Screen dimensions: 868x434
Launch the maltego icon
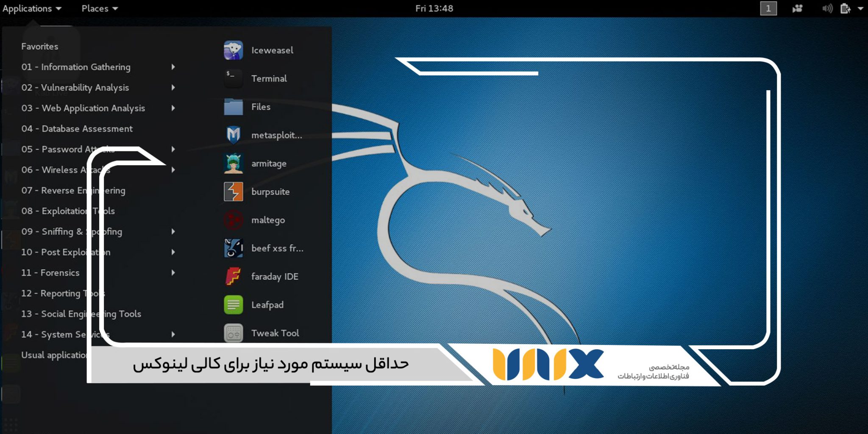(233, 220)
